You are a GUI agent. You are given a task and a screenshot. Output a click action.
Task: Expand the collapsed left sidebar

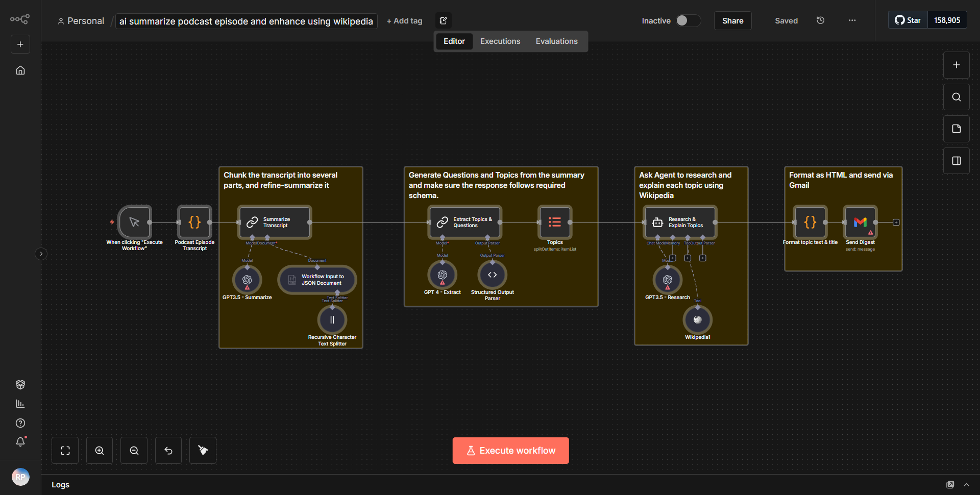tap(41, 254)
